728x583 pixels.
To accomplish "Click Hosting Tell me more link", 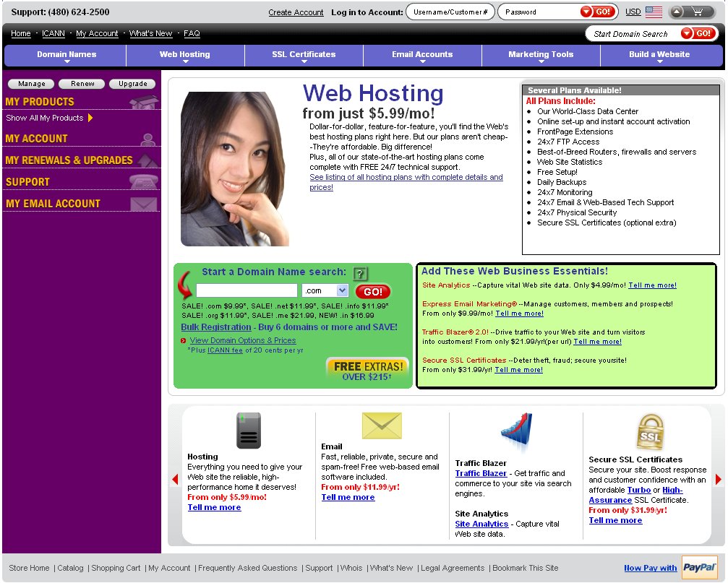I will pos(214,507).
